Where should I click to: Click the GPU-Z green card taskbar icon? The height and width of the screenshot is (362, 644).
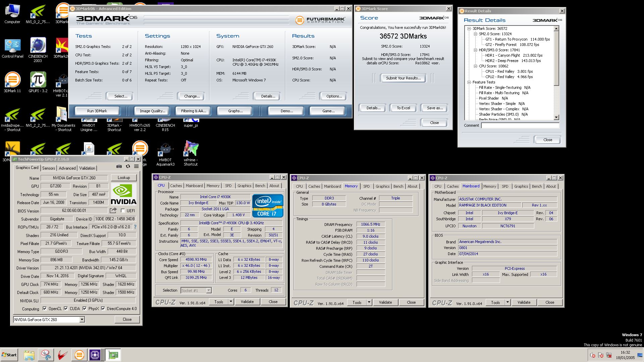pyautogui.click(x=113, y=355)
